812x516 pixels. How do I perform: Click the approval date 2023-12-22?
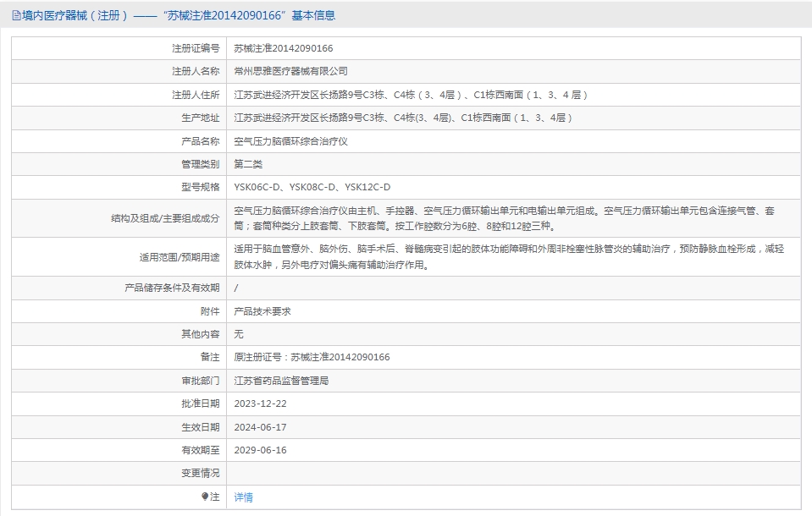click(x=261, y=403)
